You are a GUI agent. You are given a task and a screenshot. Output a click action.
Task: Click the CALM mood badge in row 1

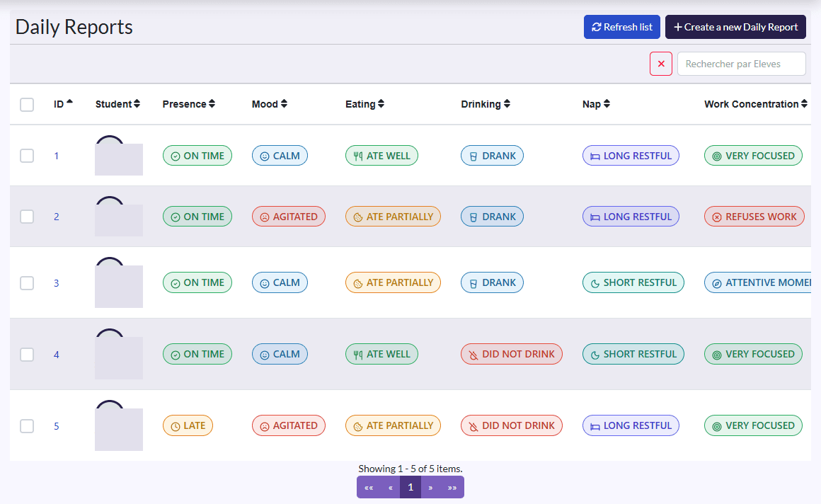(x=280, y=156)
